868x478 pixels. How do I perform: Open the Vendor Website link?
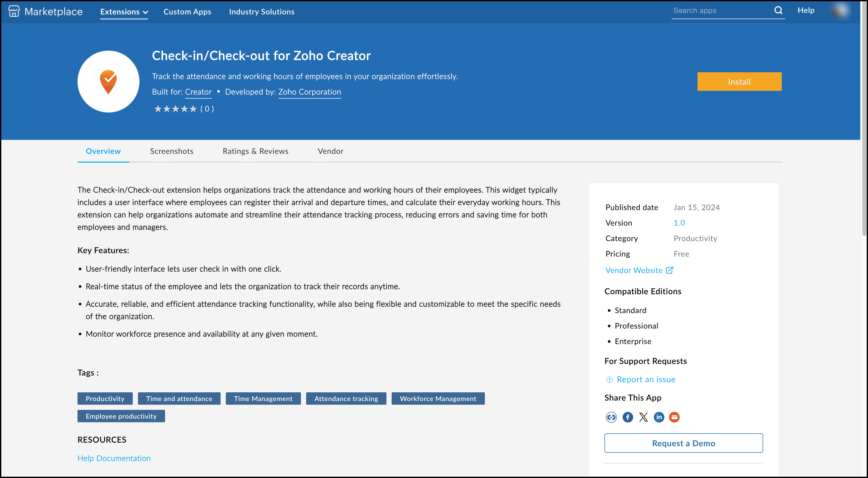(634, 270)
